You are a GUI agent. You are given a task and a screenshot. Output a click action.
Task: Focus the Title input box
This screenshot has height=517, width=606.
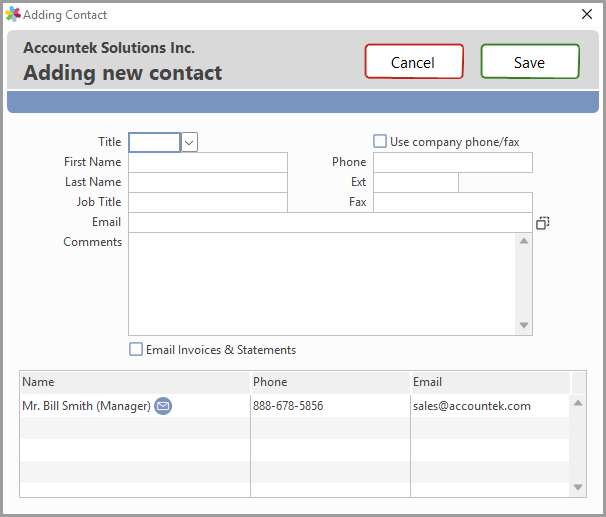pyautogui.click(x=155, y=142)
